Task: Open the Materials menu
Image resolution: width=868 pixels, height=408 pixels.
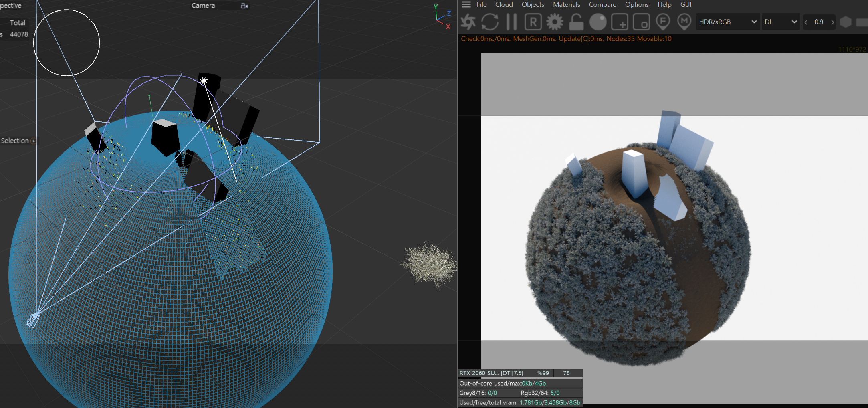Action: [567, 4]
